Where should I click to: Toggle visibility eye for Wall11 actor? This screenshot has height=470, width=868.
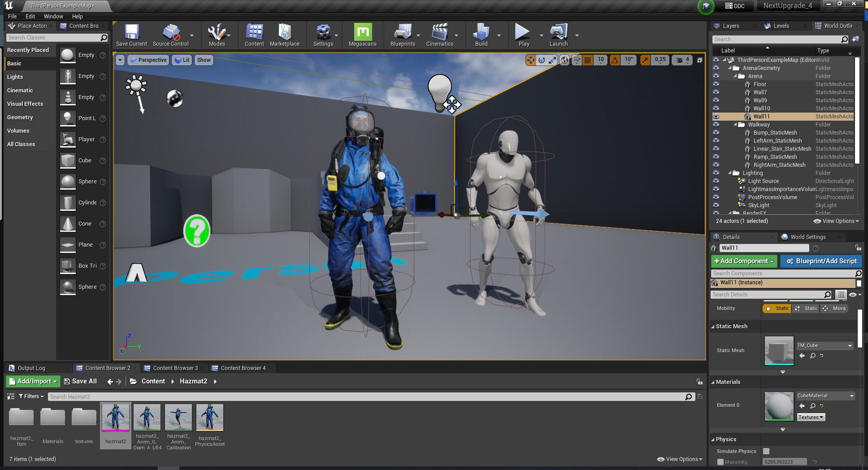716,116
